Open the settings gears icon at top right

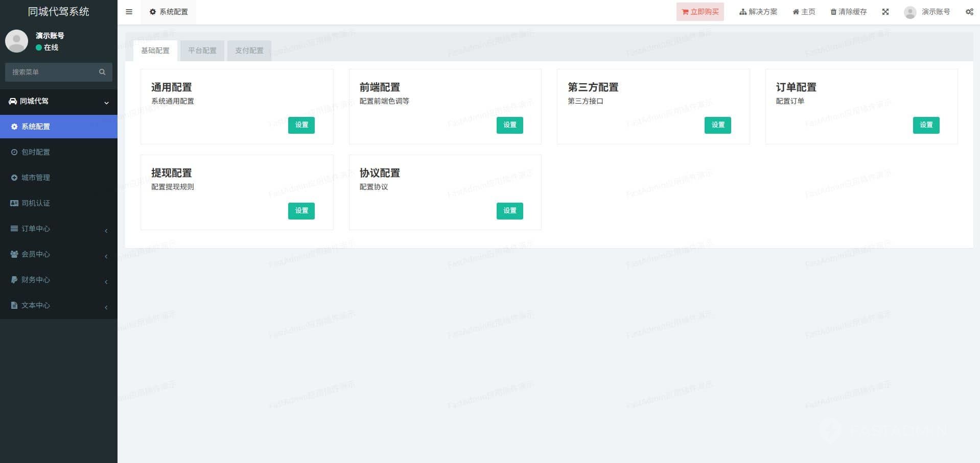click(969, 12)
